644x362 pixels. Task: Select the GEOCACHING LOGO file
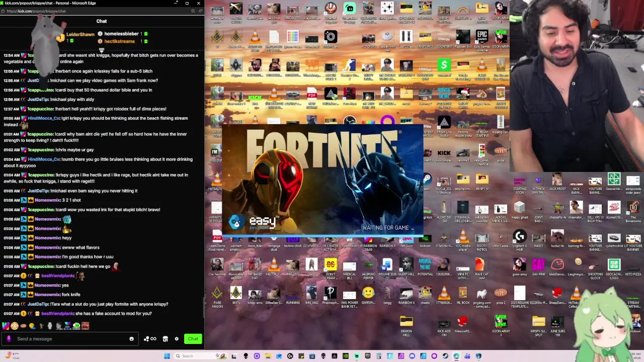[x=614, y=268]
